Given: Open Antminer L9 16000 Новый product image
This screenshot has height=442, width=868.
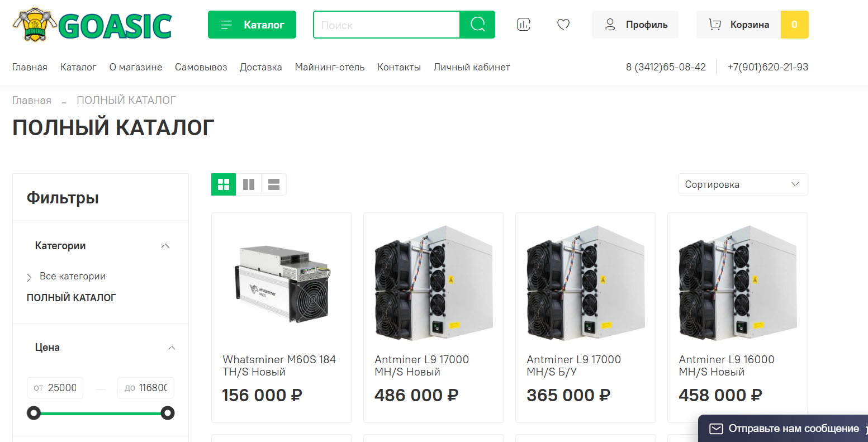Looking at the screenshot, I should [x=738, y=282].
